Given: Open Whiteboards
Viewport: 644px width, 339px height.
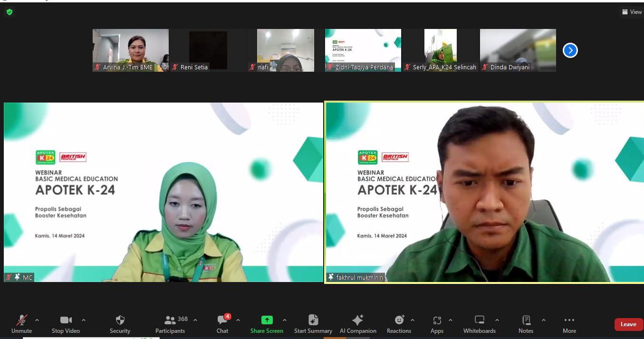Looking at the screenshot, I should point(480,324).
